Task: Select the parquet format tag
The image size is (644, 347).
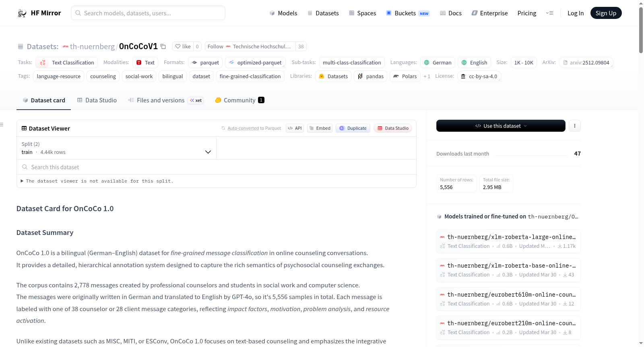Action: click(x=205, y=62)
